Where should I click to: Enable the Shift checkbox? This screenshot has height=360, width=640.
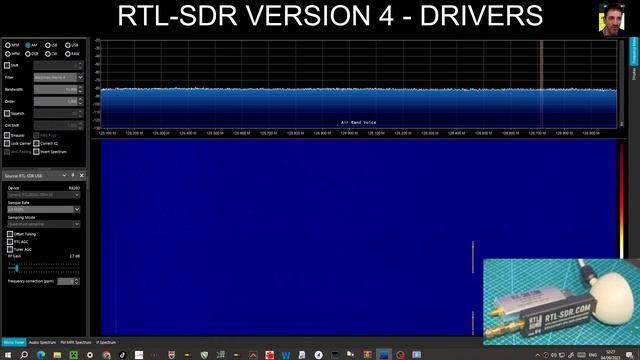pyautogui.click(x=7, y=65)
